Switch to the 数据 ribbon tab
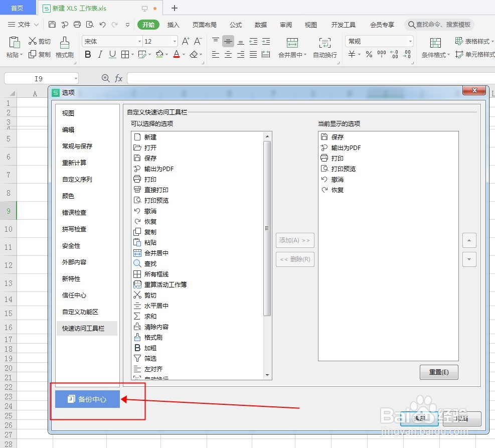 (x=261, y=25)
